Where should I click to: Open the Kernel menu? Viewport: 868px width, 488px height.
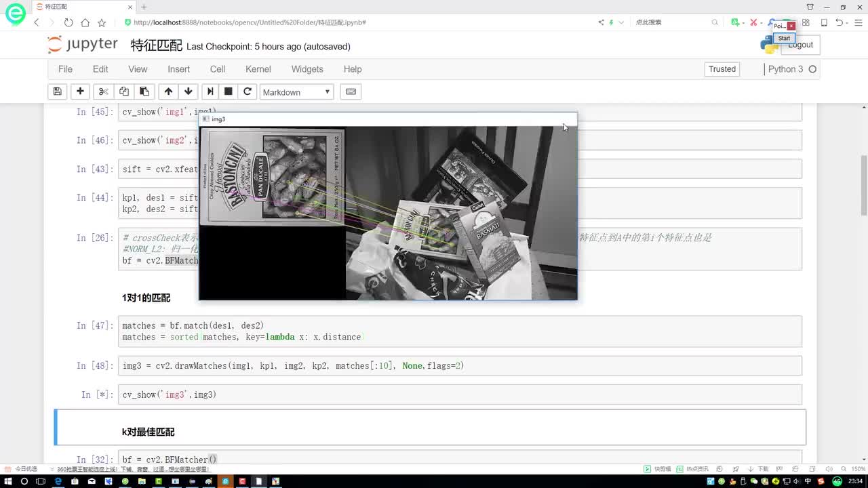tap(258, 69)
